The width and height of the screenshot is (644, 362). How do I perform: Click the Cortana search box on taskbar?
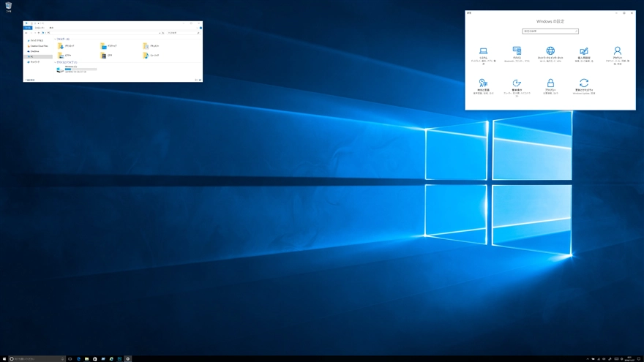37,359
